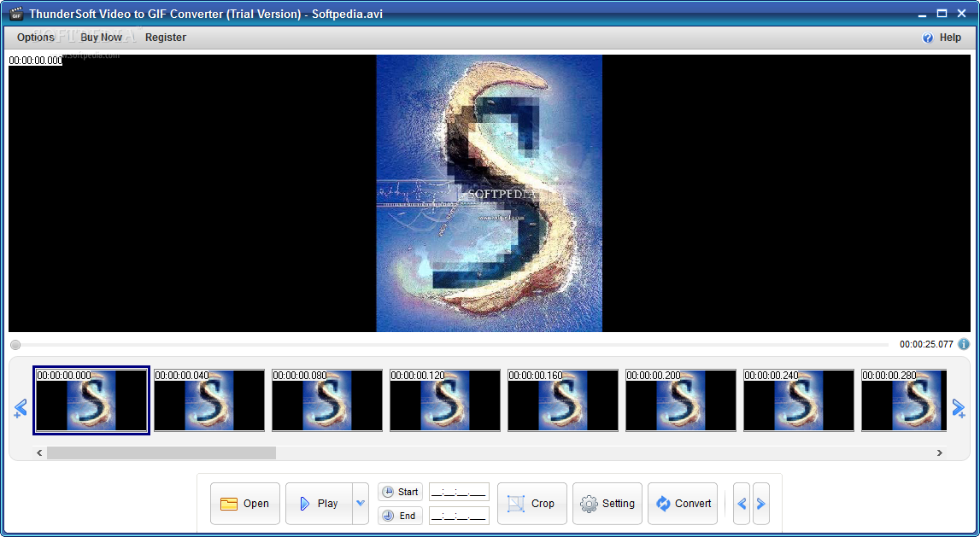Click the Start time input field

point(459,492)
